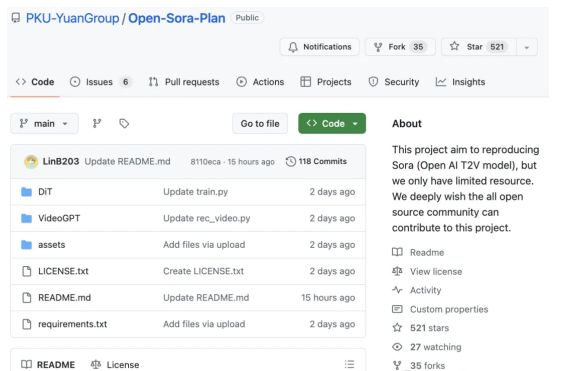Open the Update rec_video.py commit message
Screen dimensions: 561x371
tap(207, 218)
